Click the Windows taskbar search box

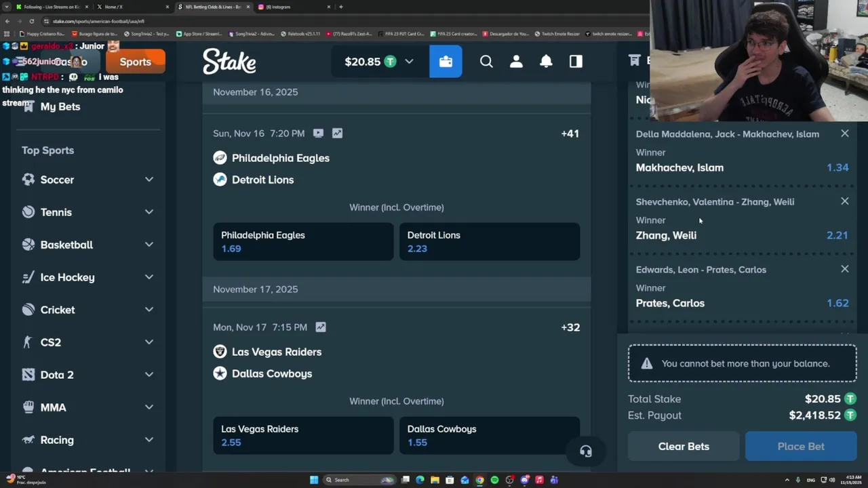(x=359, y=480)
